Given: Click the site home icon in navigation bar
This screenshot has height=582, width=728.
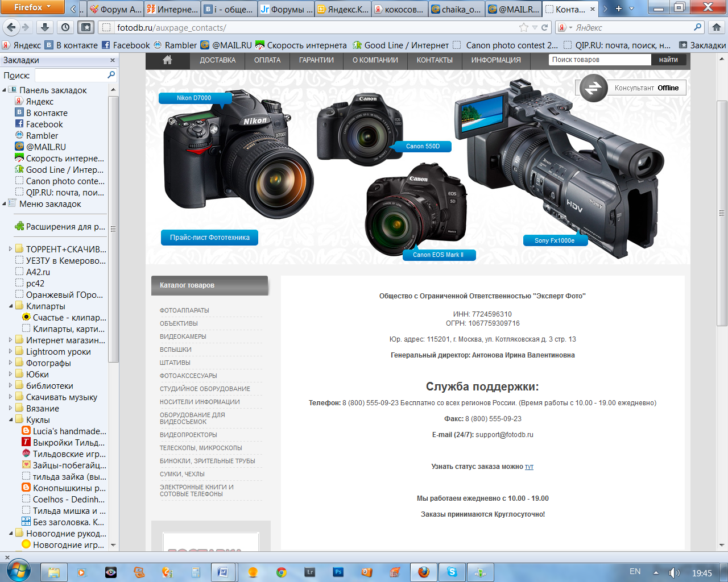Looking at the screenshot, I should coord(167,60).
